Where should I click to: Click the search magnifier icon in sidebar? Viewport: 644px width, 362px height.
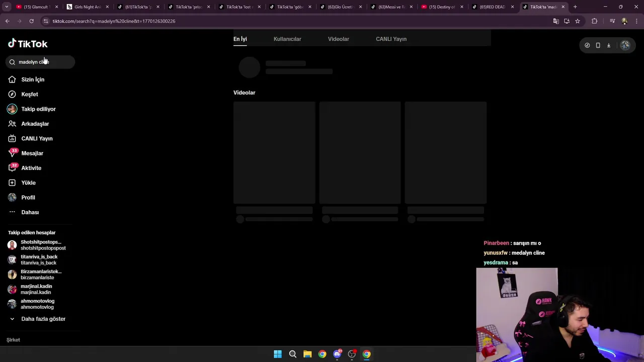tap(12, 62)
